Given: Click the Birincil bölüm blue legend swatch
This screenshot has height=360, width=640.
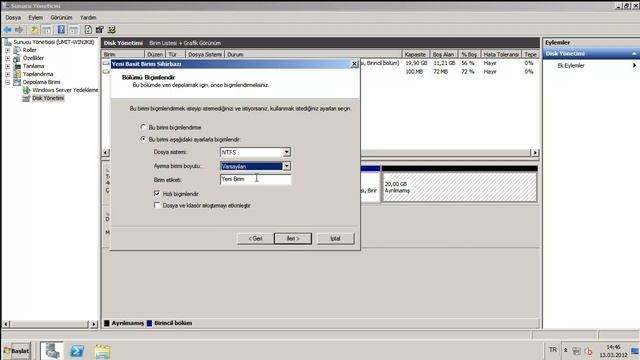Looking at the screenshot, I should tap(149, 323).
